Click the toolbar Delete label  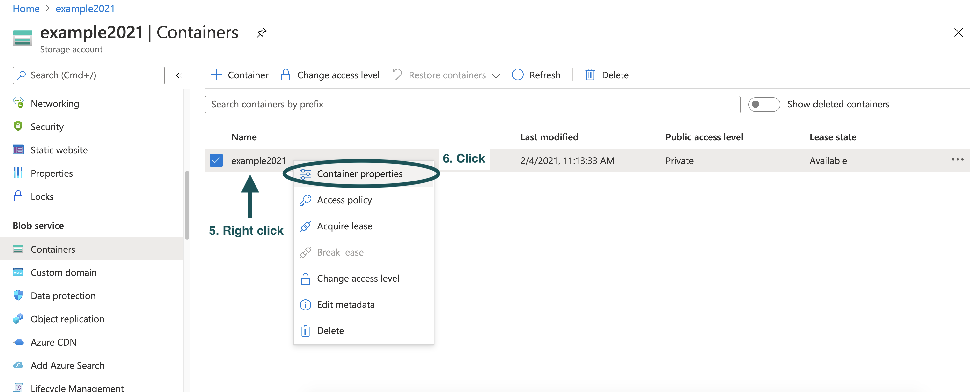pyautogui.click(x=615, y=75)
